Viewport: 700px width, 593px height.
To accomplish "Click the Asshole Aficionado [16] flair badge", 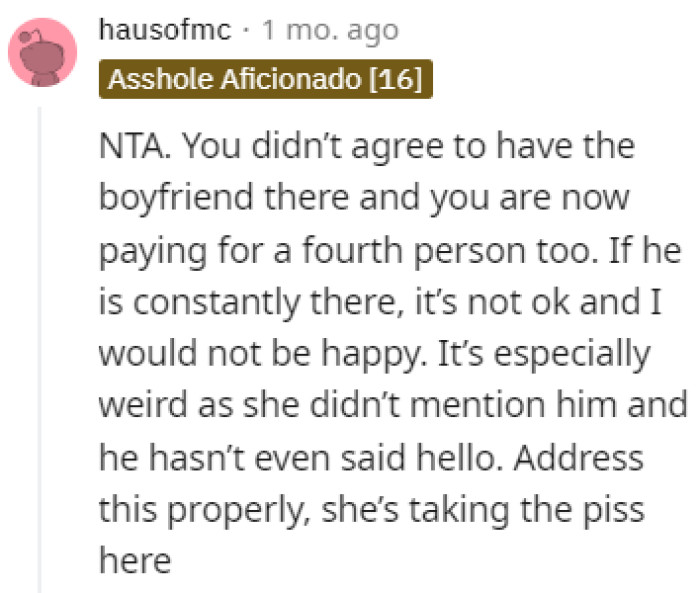I will coord(266,78).
